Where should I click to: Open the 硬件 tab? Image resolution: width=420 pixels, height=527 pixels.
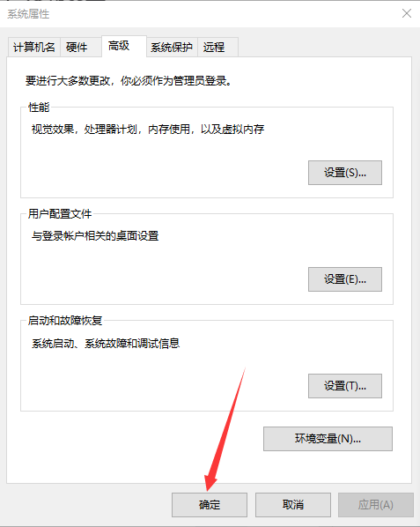(81, 47)
